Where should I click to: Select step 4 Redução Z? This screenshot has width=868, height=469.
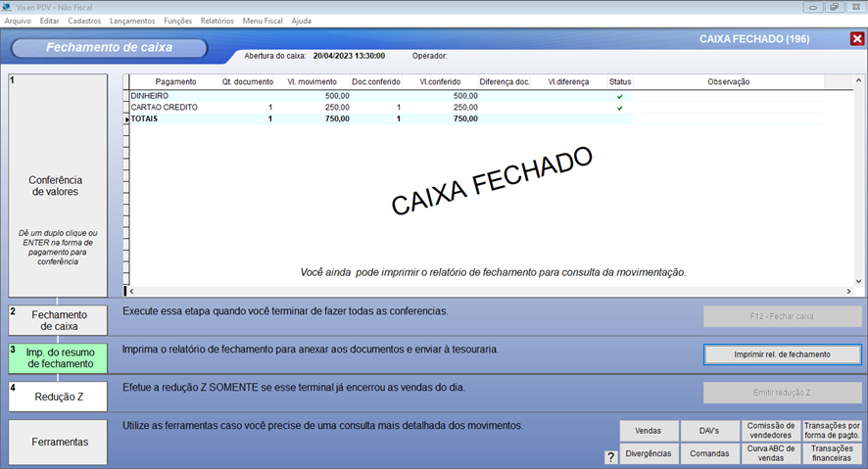point(58,397)
